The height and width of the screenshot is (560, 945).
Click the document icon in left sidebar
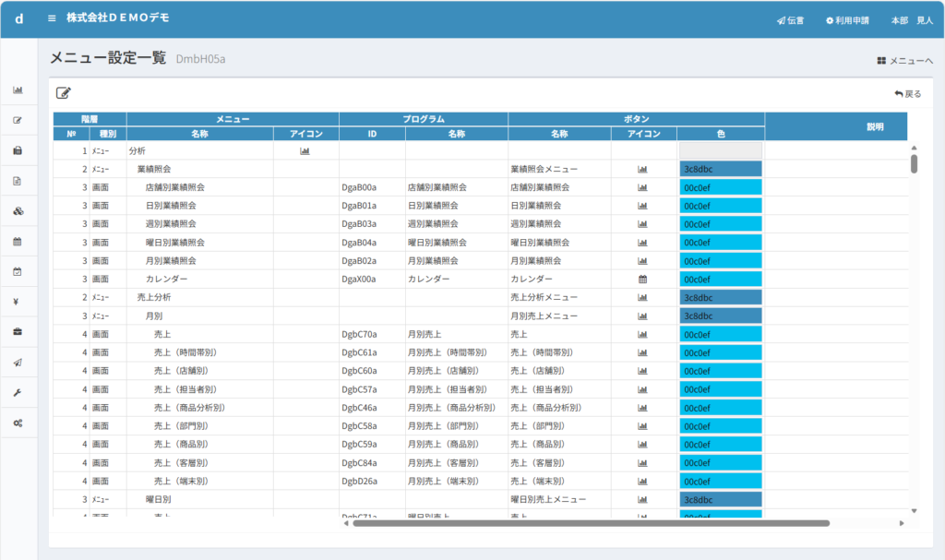coord(18,181)
